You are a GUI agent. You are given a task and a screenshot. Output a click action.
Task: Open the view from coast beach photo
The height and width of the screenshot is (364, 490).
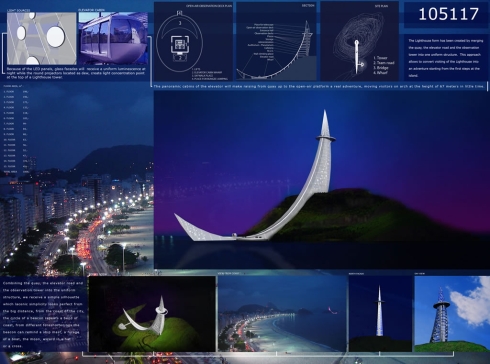[282, 314]
